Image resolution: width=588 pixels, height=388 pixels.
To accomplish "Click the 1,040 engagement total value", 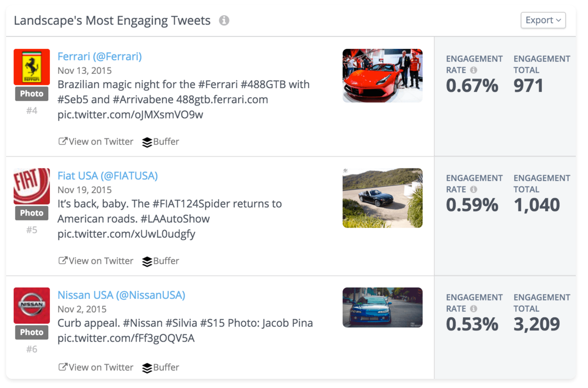I will tap(537, 205).
